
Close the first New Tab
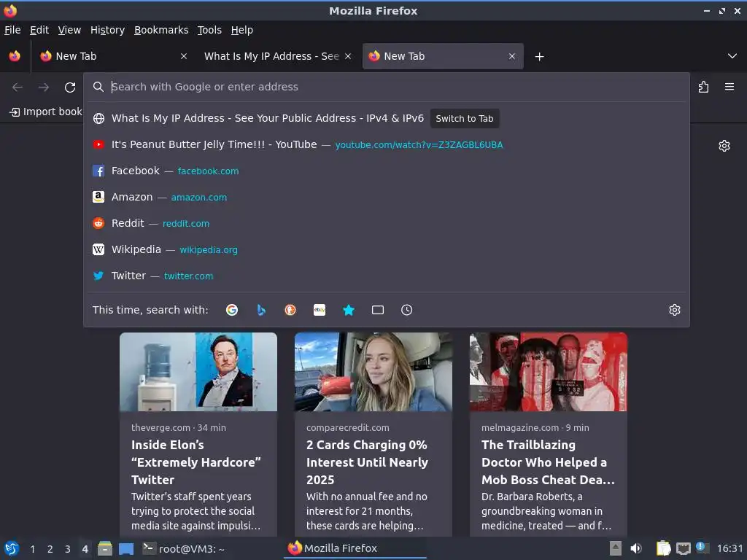click(184, 56)
